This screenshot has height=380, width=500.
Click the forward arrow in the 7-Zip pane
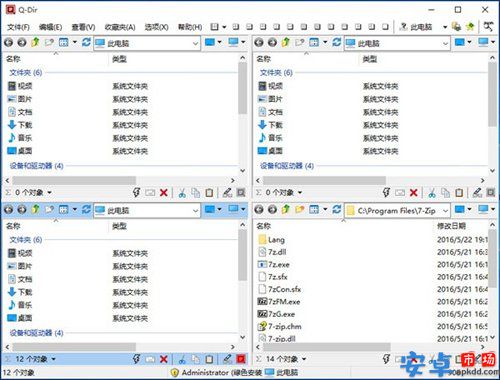(x=272, y=209)
